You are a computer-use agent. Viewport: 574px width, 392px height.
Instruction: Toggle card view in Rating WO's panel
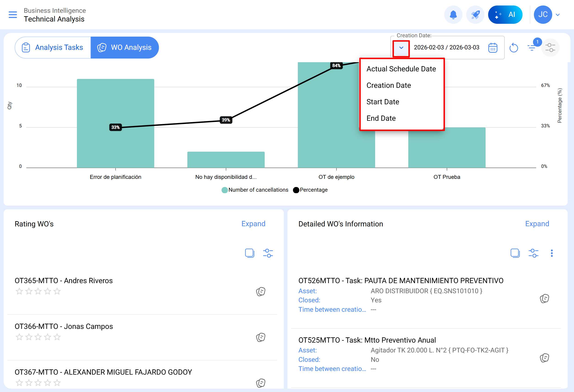tap(249, 253)
